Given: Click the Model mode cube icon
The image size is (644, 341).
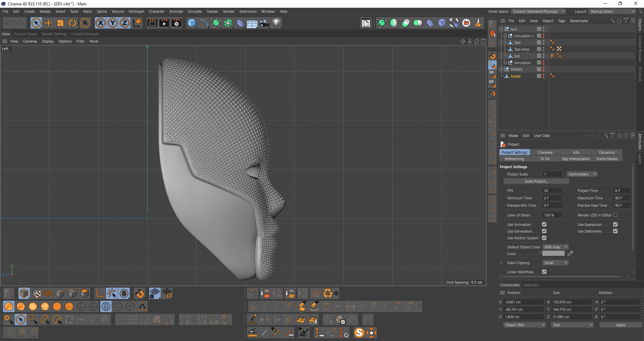Looking at the screenshot, I should (24, 294).
